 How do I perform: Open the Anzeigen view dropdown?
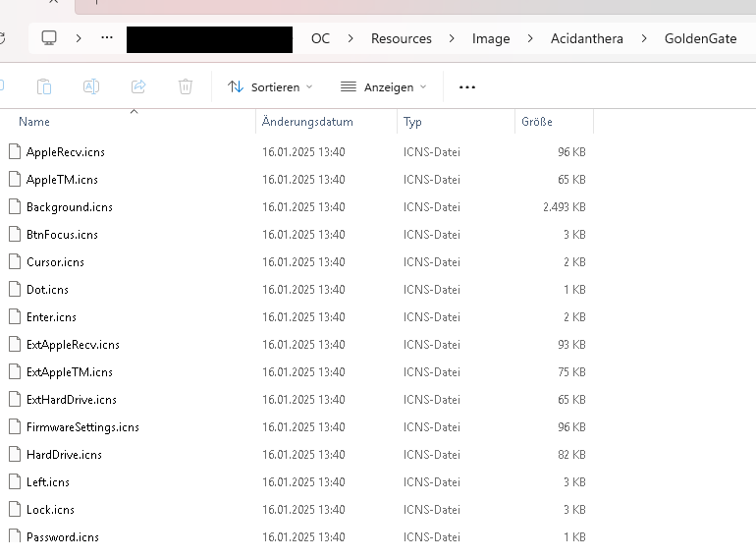coord(383,86)
